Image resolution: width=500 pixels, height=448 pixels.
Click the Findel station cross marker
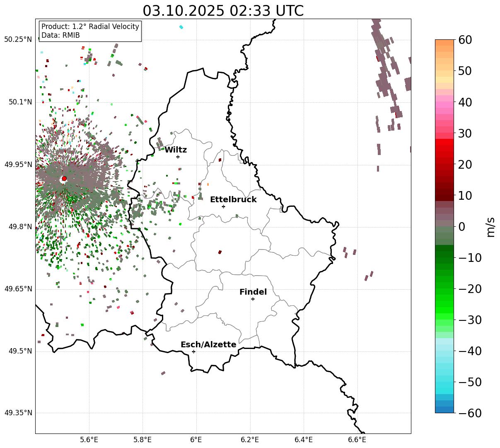coord(253,299)
